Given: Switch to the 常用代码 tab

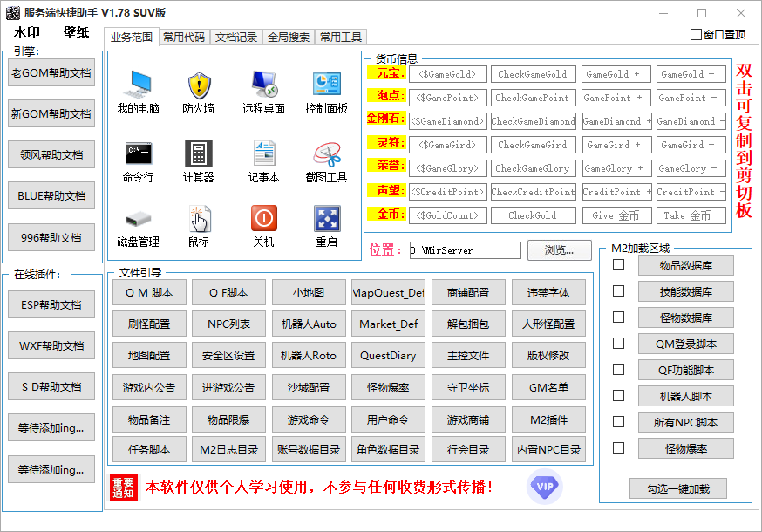Looking at the screenshot, I should [183, 37].
